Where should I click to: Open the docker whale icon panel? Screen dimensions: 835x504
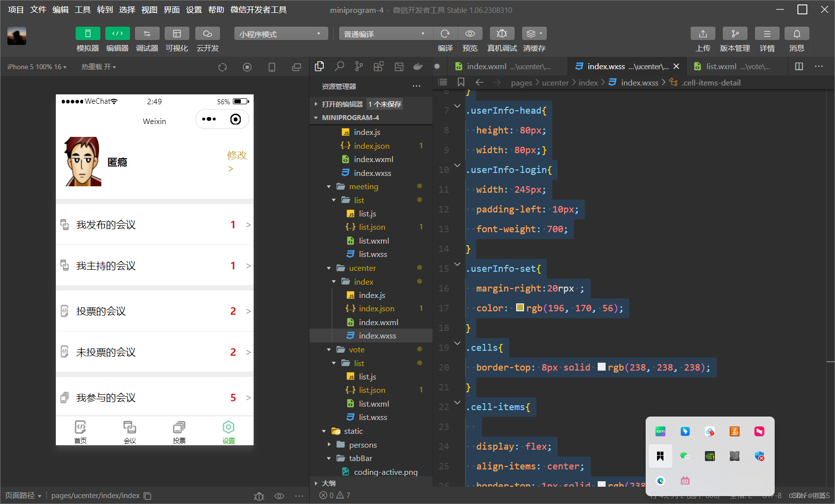(x=418, y=66)
